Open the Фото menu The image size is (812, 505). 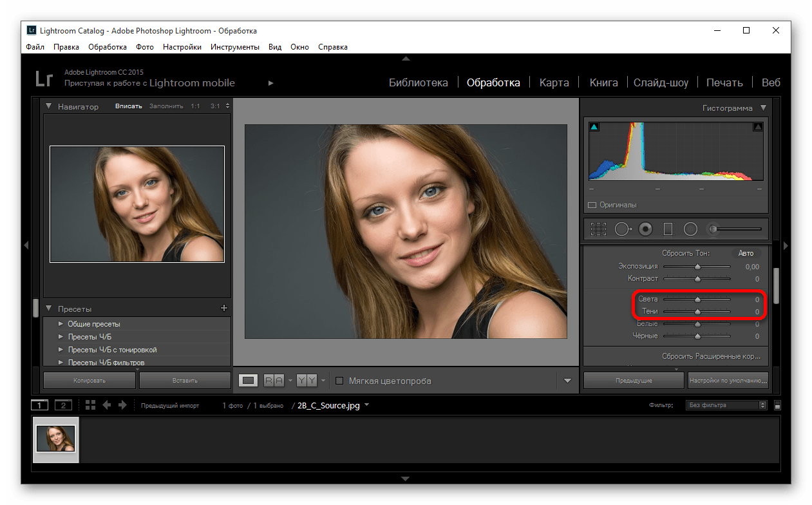(x=145, y=47)
